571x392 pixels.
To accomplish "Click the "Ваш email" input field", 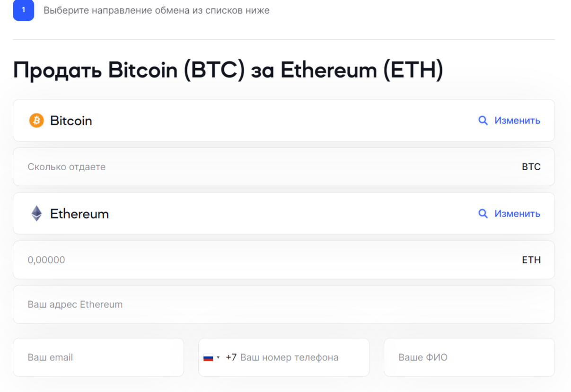I will 98,357.
